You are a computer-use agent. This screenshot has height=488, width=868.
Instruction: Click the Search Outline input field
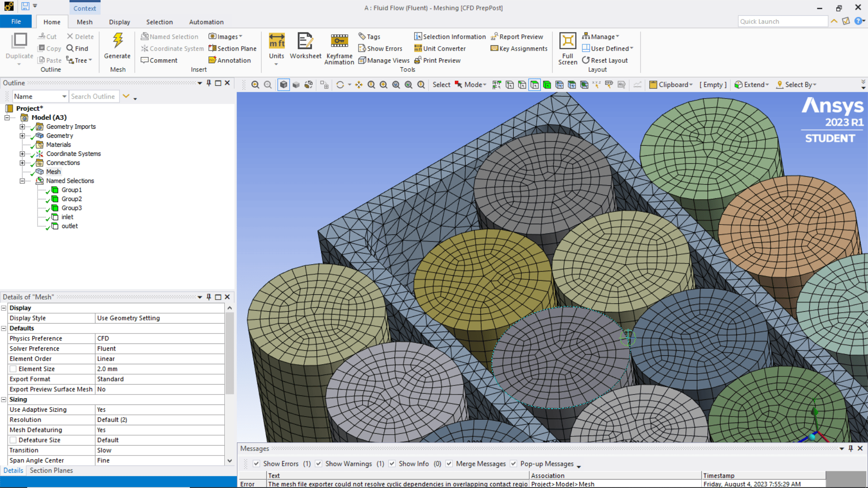94,96
